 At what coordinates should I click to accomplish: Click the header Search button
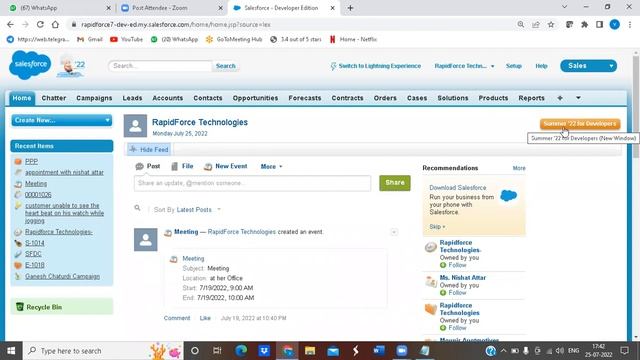(x=225, y=66)
